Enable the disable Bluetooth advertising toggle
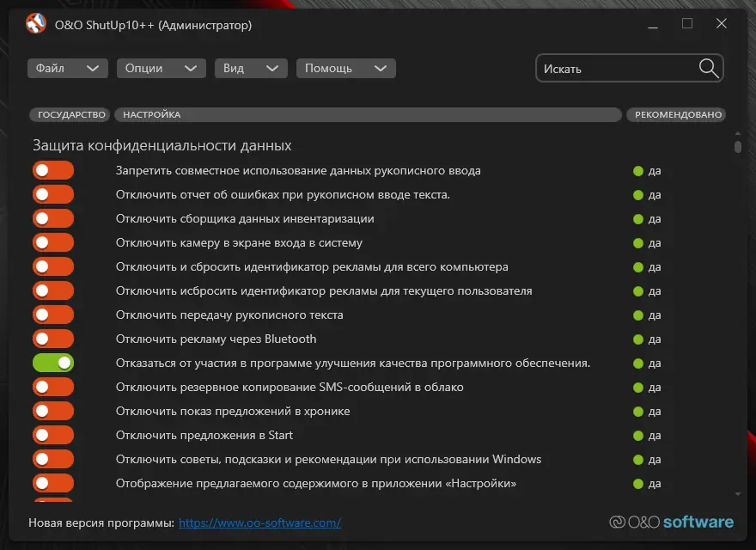This screenshot has height=550, width=756. [x=53, y=339]
